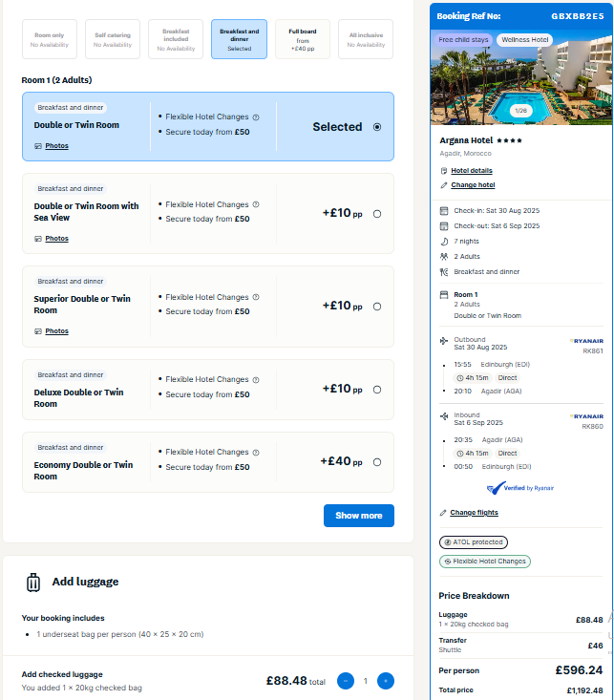Click the outbound flight Ryanair logo
Screen dimensions: 614x700
(x=586, y=341)
